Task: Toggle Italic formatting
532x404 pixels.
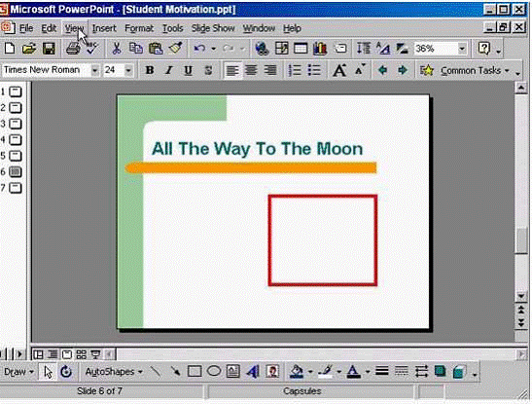Action: click(x=168, y=70)
